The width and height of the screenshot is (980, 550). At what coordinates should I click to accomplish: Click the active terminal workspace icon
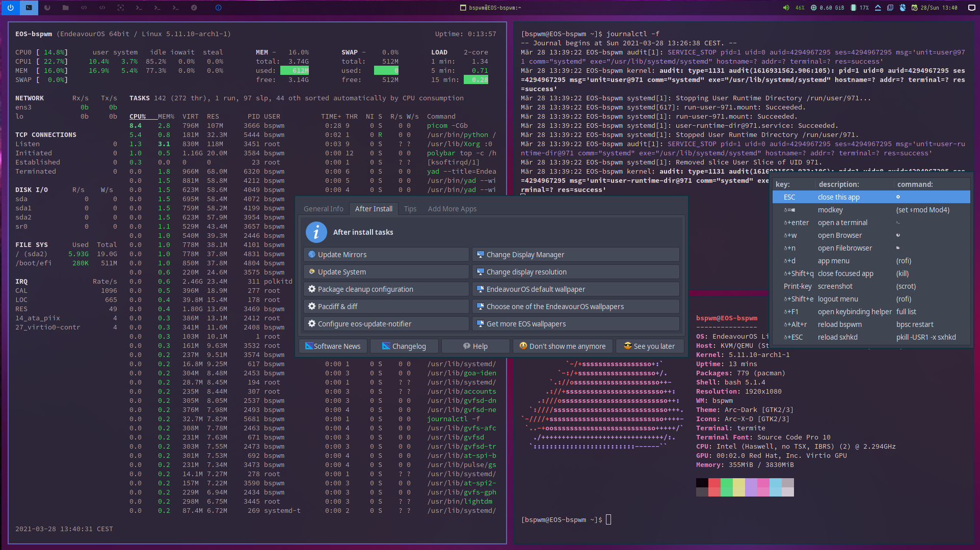[x=29, y=8]
